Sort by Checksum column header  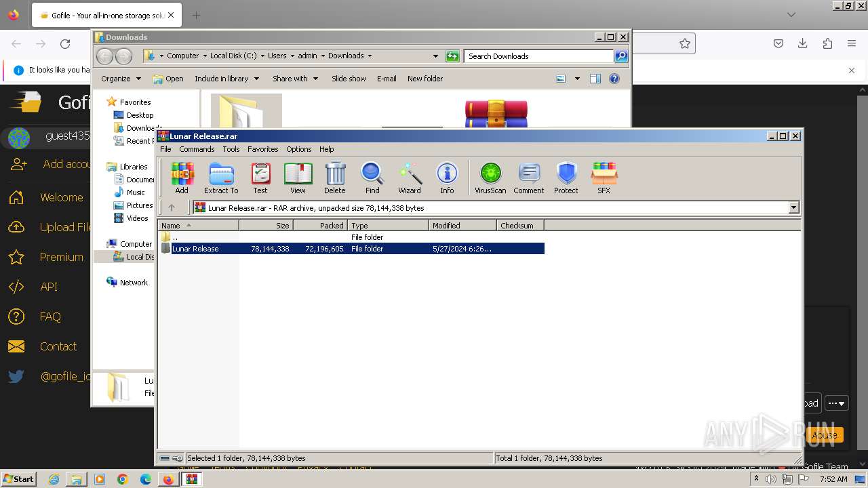tap(520, 225)
